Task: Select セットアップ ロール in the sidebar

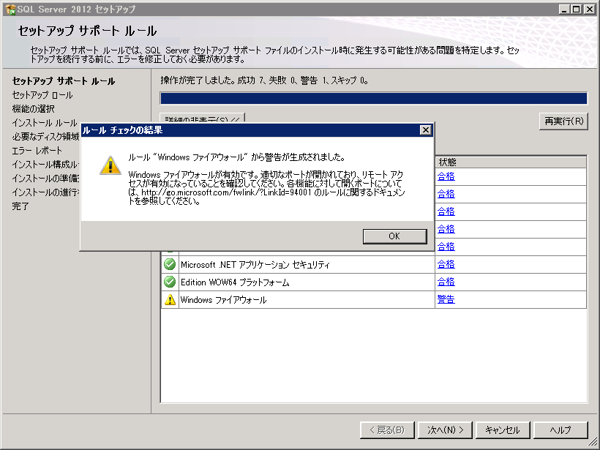Action: click(x=42, y=95)
